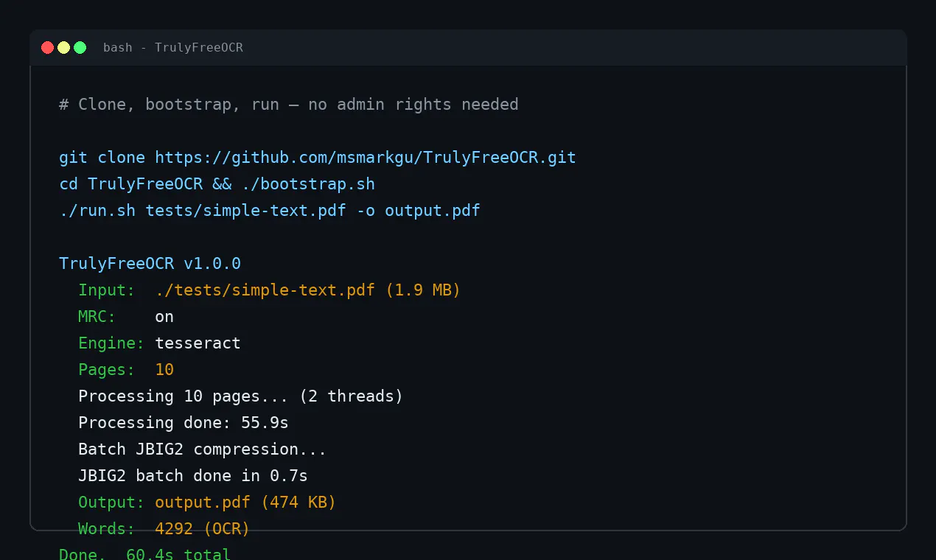Click the yellow minimize window dot
This screenshot has width=936, height=560.
tap(64, 48)
